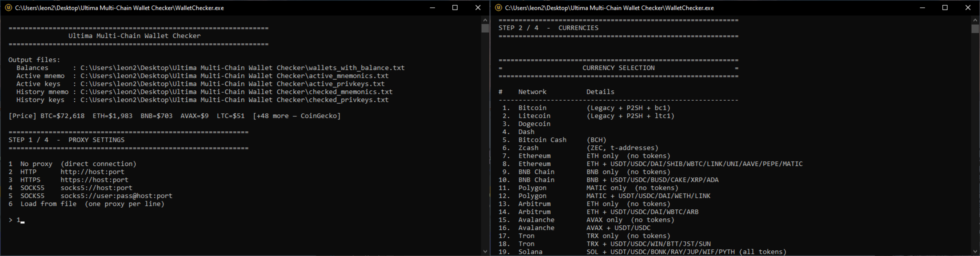Minimize the left WalletChecker console window
The image size is (980, 256).
click(432, 8)
